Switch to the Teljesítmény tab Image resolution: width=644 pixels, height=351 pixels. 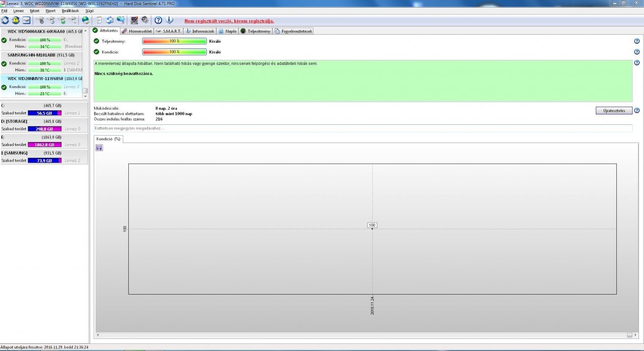tap(256, 31)
